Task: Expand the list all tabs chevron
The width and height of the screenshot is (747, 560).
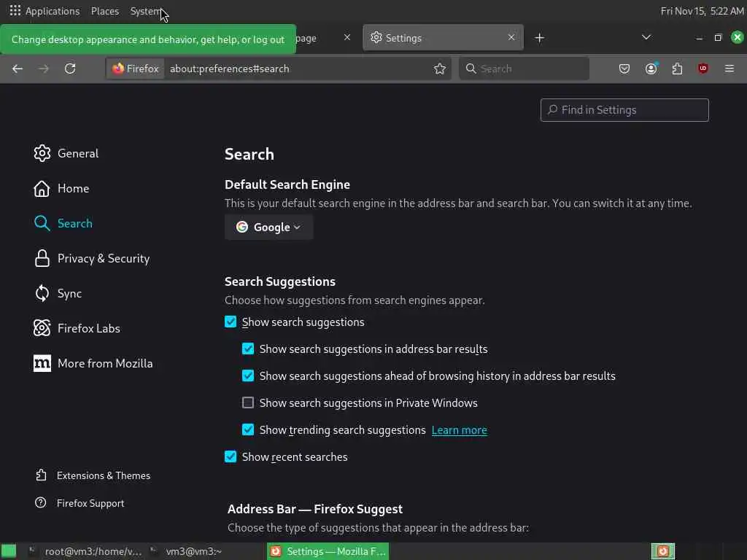Action: click(646, 37)
